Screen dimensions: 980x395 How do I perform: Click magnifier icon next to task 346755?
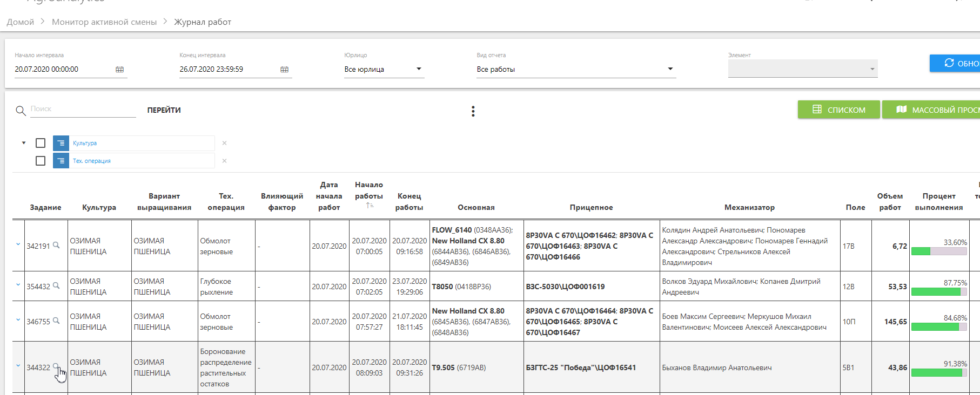coord(56,321)
